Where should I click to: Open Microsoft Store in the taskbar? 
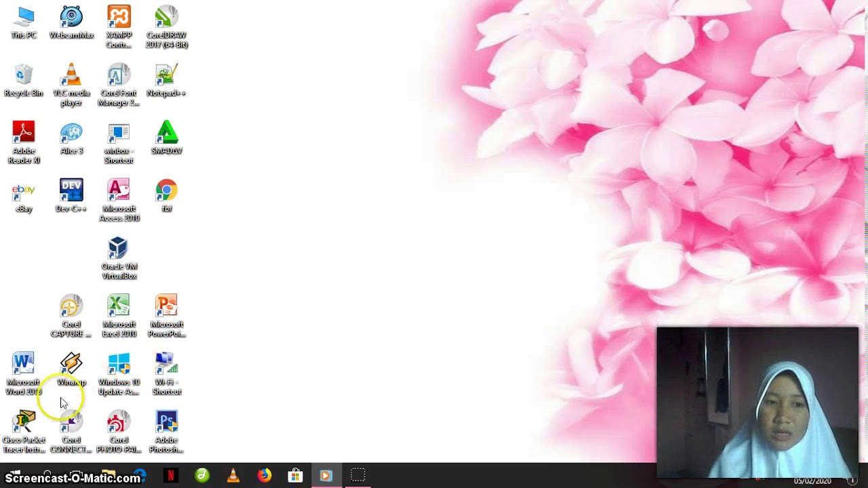(x=295, y=476)
